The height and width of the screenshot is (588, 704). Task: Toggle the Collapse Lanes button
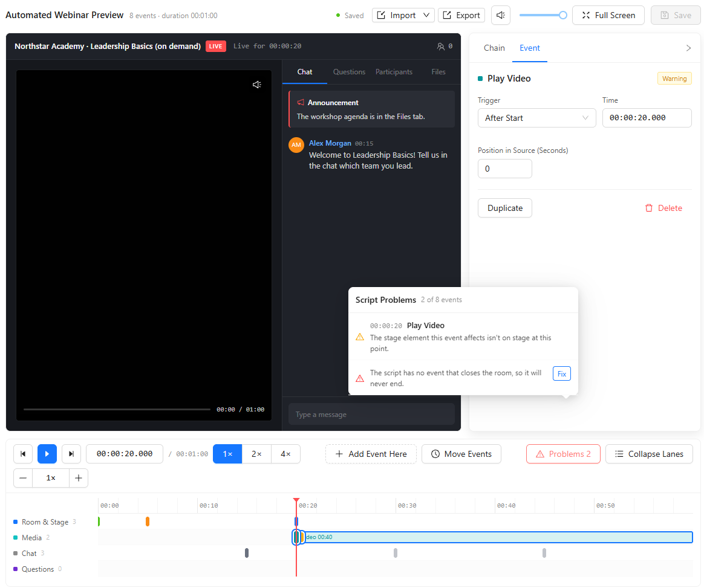649,454
